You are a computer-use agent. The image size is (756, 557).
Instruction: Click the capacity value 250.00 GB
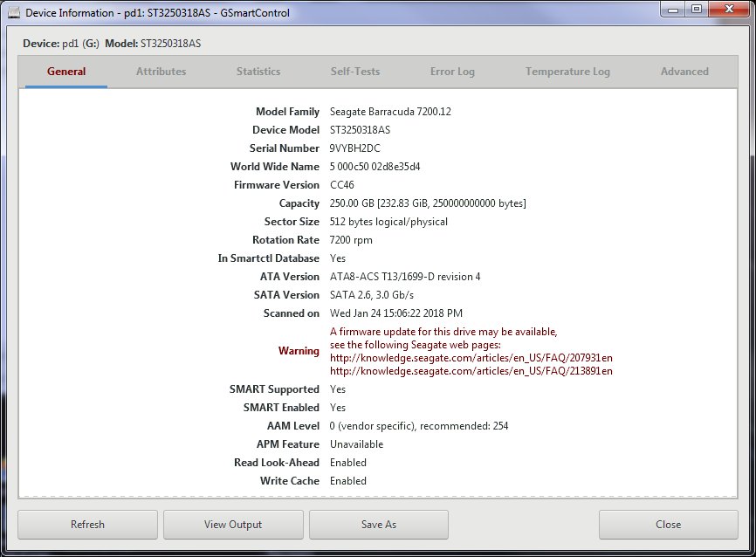click(428, 203)
